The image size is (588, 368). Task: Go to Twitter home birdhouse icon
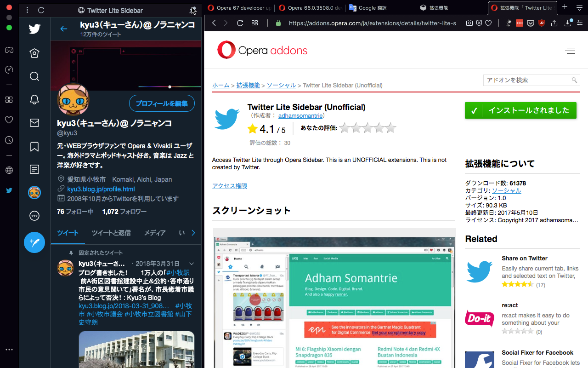34,53
